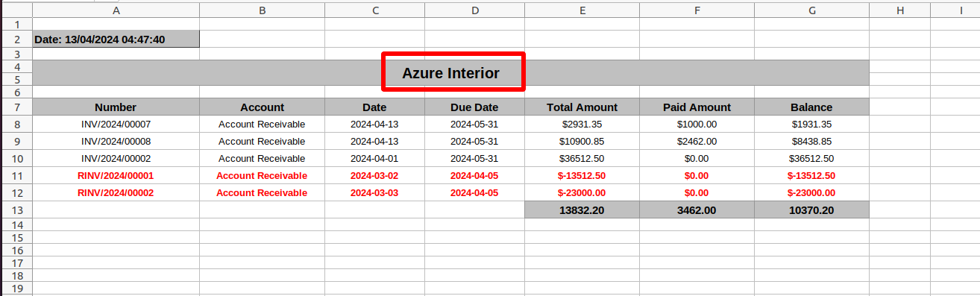Click red refund RINV/2024/00002 cell
The image size is (980, 296).
(116, 193)
